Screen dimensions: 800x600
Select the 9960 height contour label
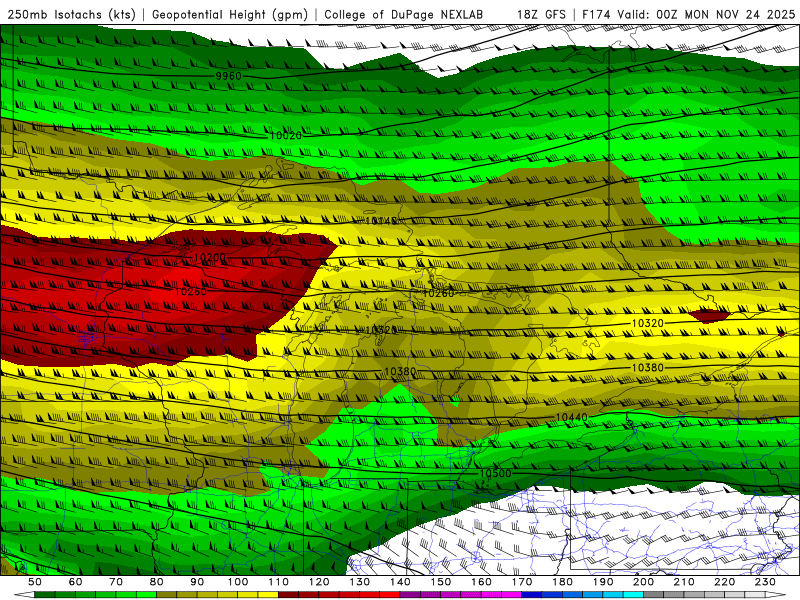228,76
